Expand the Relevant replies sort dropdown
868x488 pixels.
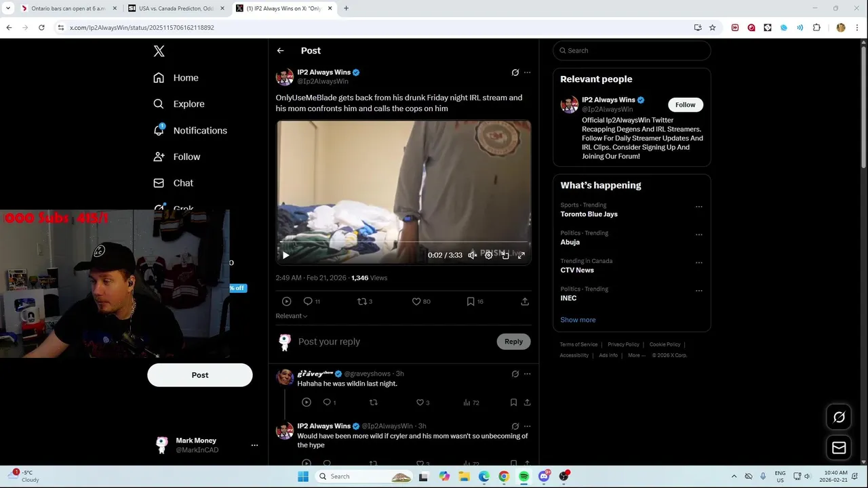click(x=292, y=316)
